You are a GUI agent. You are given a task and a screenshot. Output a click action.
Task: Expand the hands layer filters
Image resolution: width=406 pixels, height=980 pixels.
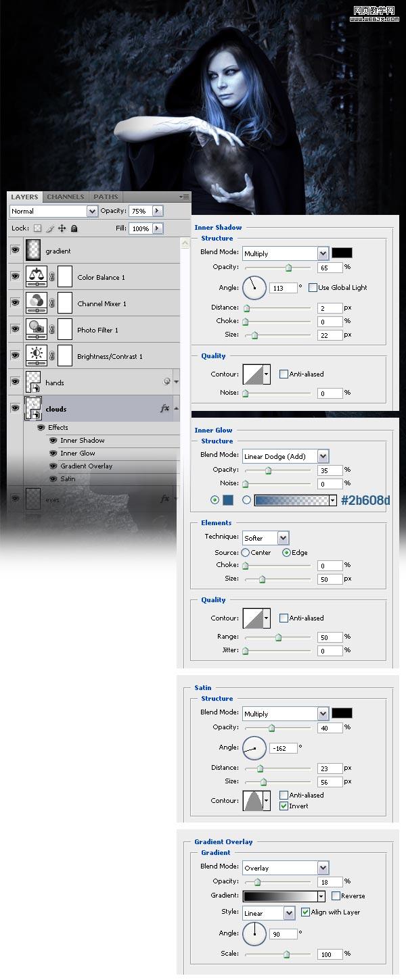pyautogui.click(x=177, y=382)
